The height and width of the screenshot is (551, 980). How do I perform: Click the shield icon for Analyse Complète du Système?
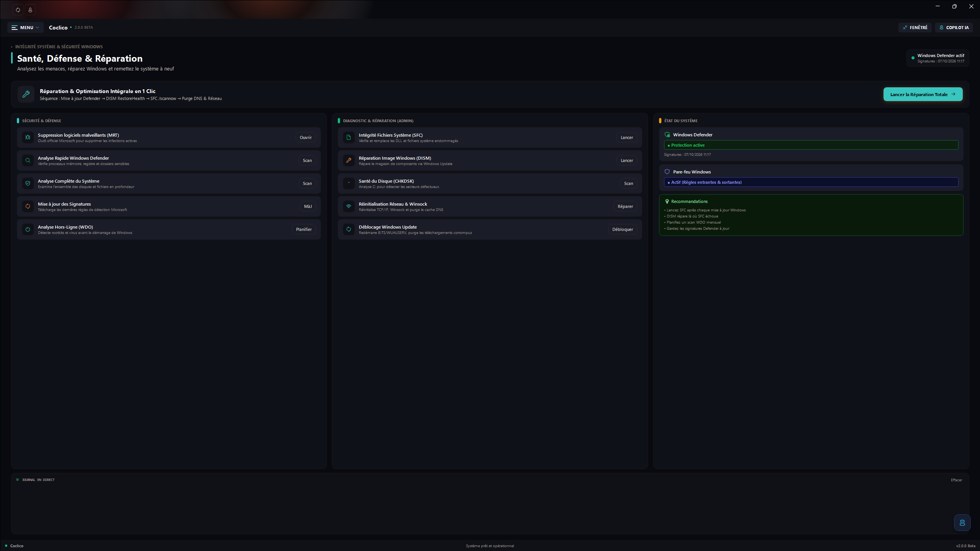pyautogui.click(x=28, y=183)
